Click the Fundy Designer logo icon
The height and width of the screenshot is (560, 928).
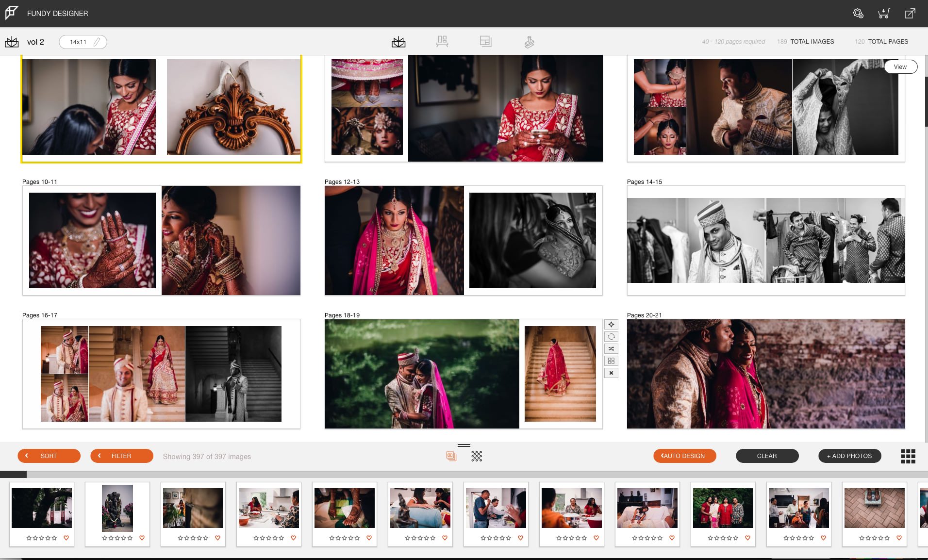tap(12, 13)
